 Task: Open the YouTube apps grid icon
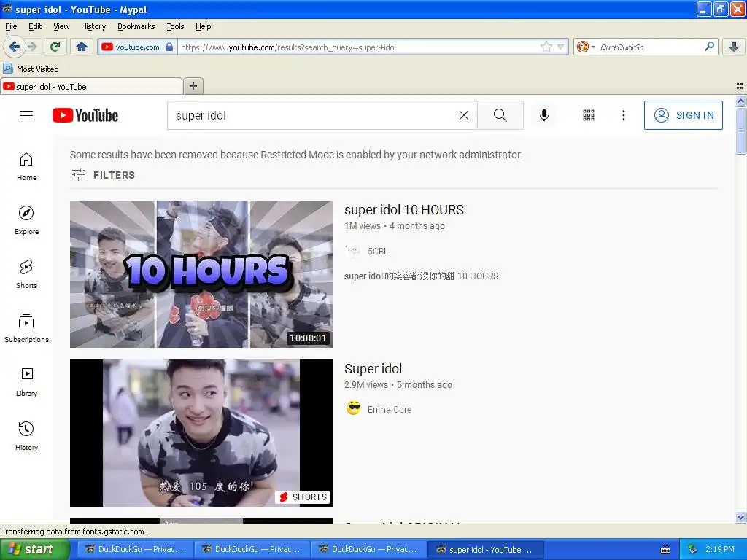[589, 115]
